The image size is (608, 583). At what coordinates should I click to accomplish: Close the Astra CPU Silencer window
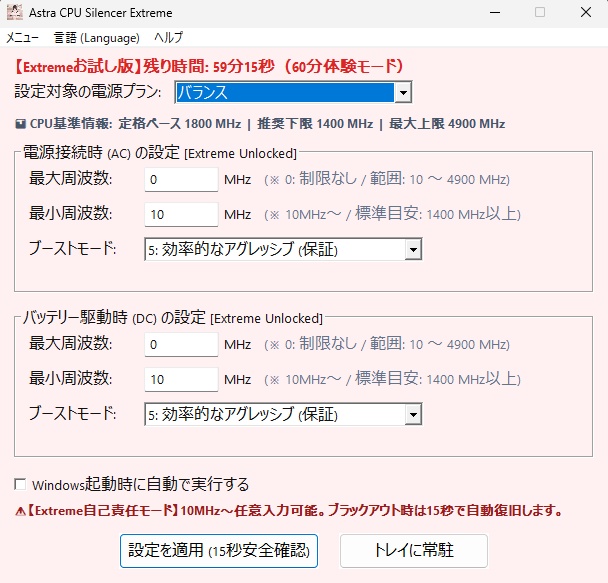tap(586, 12)
